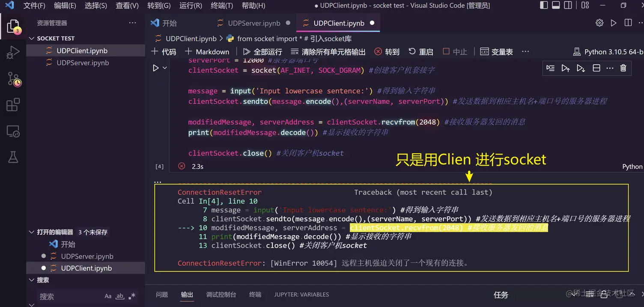644x307 pixels.
Task: Expand the cell's more actions ellipsis menu
Action: 610,68
